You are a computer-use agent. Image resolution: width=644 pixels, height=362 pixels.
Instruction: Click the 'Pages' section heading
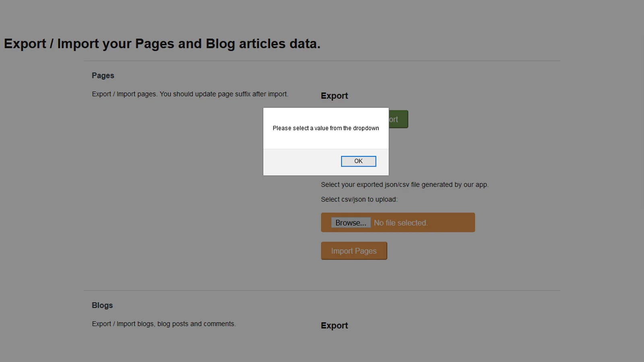pos(103,76)
